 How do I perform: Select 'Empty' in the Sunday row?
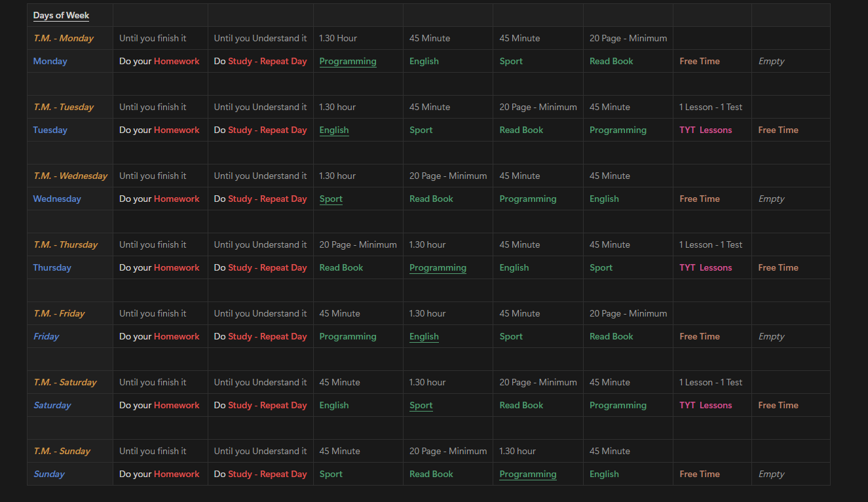[771, 474]
